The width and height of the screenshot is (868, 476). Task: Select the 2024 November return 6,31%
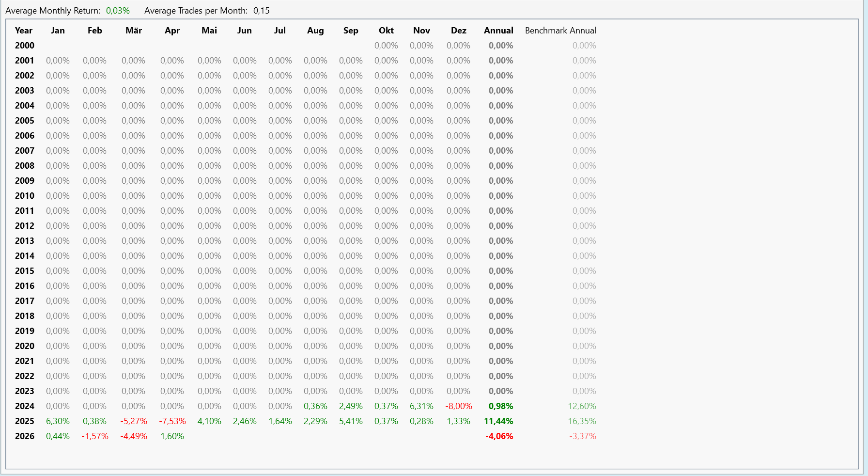coord(421,406)
